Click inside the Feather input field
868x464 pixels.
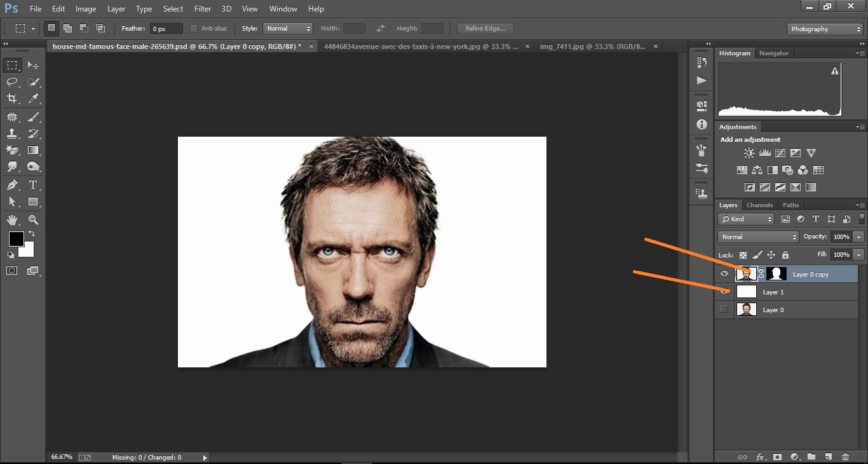click(165, 28)
